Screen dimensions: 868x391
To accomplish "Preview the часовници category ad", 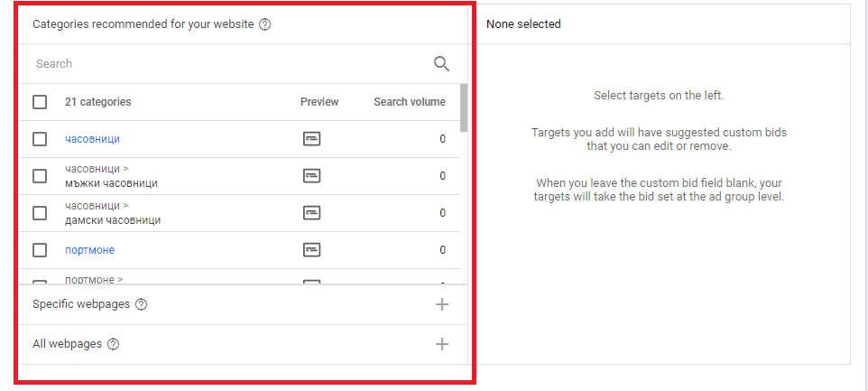I will coord(311,139).
